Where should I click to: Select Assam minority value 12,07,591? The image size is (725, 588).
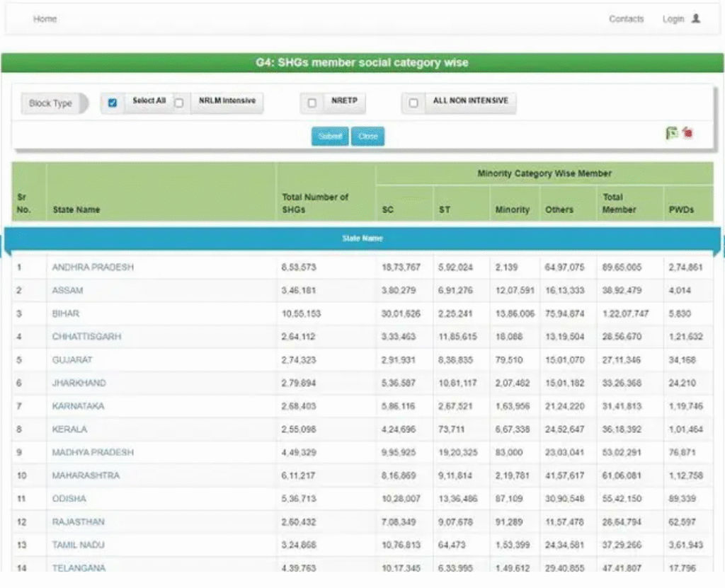click(515, 290)
